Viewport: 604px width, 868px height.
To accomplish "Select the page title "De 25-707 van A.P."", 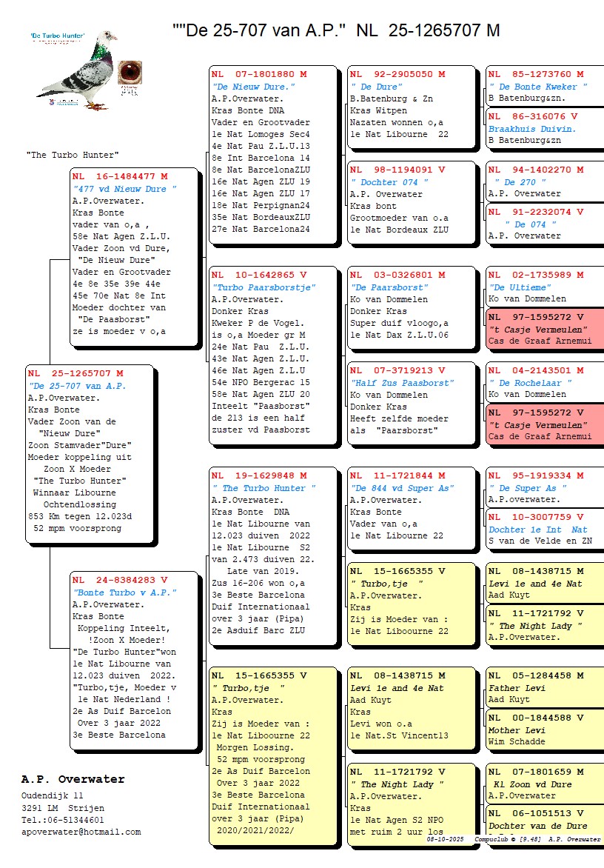I will click(x=335, y=30).
